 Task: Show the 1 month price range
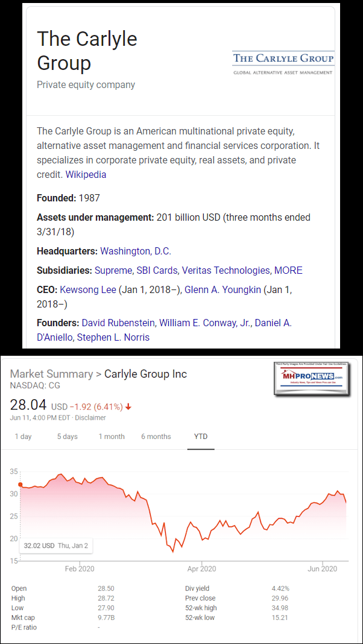pos(112,437)
